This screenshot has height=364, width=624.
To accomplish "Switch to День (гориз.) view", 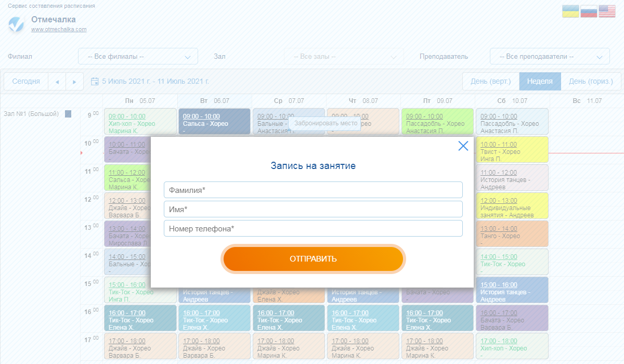I will 591,82.
